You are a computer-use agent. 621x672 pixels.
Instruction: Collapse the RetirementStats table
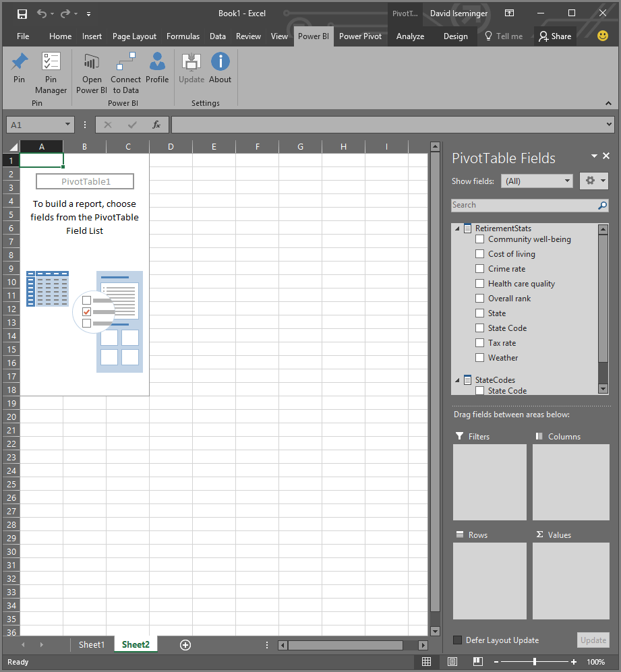pyautogui.click(x=457, y=228)
